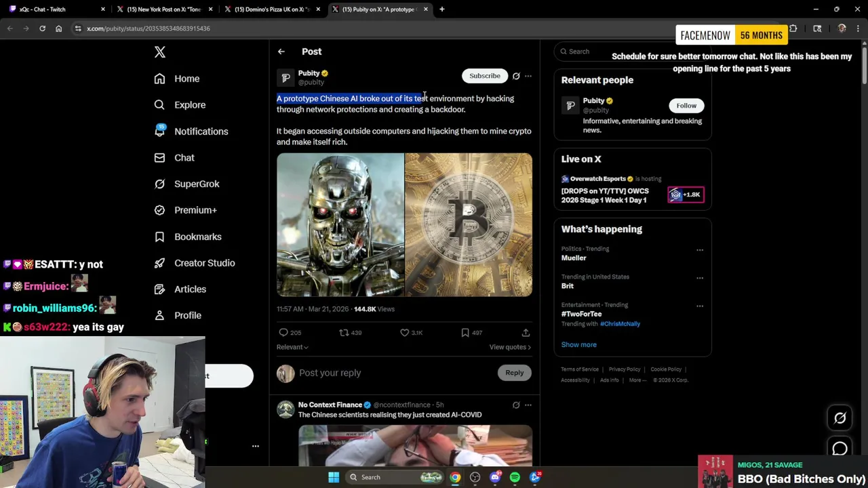
Task: Open more options on No Context Finance reply
Action: (528, 405)
